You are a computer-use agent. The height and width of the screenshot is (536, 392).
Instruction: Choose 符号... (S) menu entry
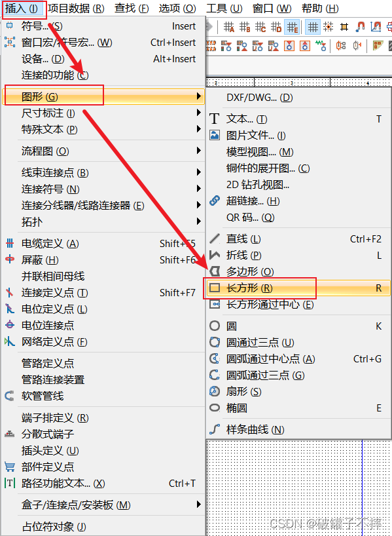(x=103, y=26)
